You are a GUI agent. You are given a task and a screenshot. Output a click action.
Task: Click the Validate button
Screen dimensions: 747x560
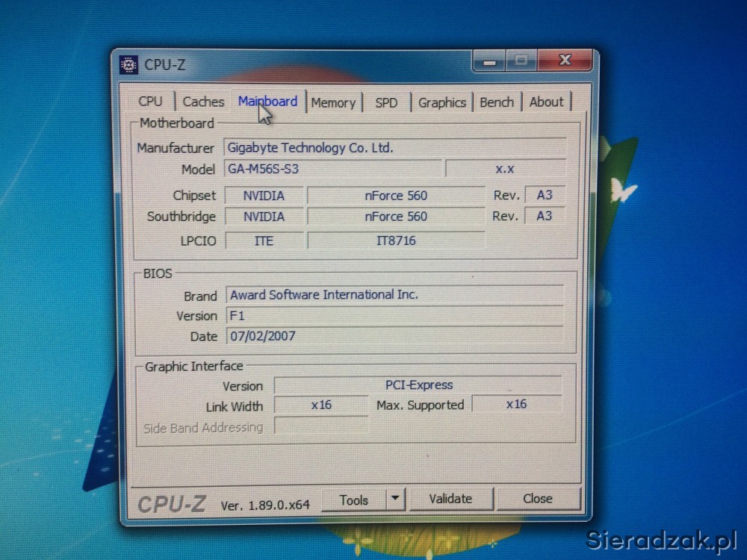tap(450, 499)
